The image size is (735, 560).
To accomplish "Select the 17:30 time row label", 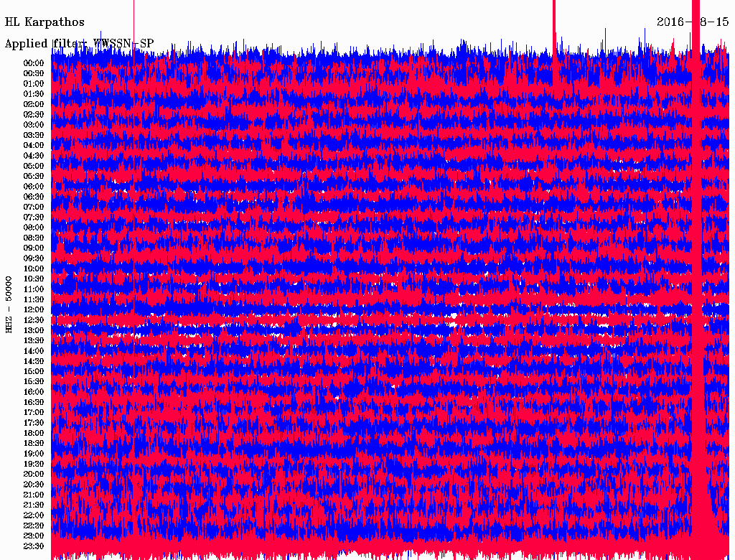I will pyautogui.click(x=34, y=423).
